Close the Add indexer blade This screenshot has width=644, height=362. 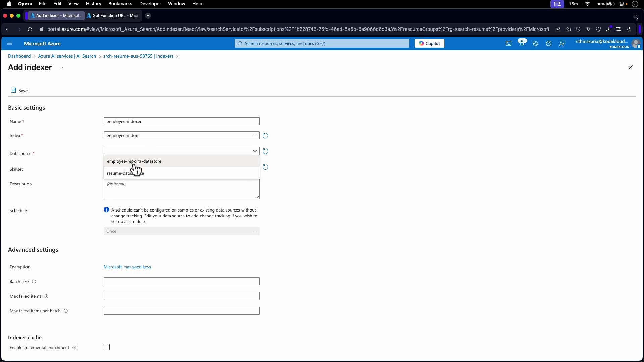tap(631, 67)
